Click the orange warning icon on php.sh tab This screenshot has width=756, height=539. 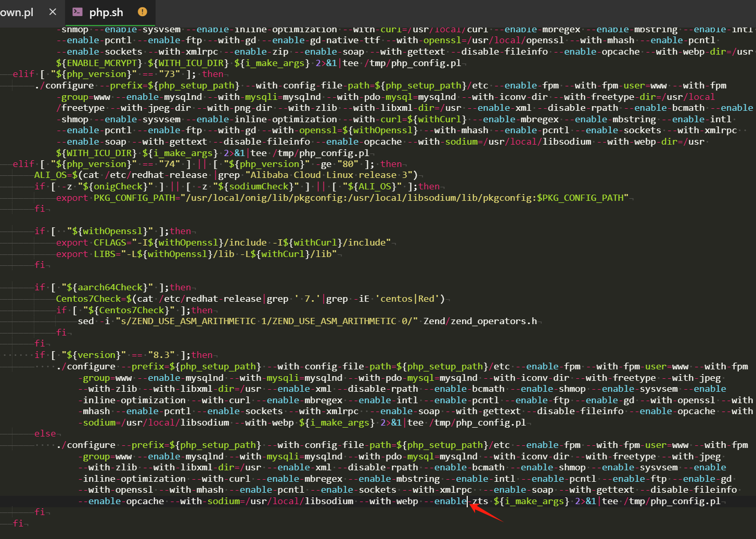pyautogui.click(x=143, y=11)
